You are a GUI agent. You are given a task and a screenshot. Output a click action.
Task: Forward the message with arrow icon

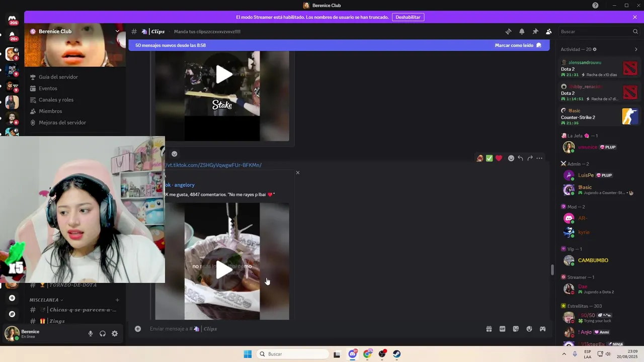(x=530, y=158)
